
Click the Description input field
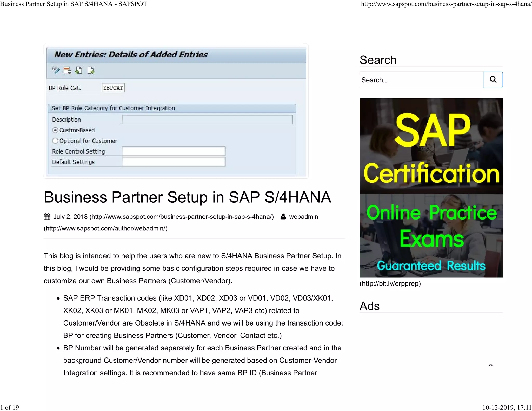[x=207, y=120]
